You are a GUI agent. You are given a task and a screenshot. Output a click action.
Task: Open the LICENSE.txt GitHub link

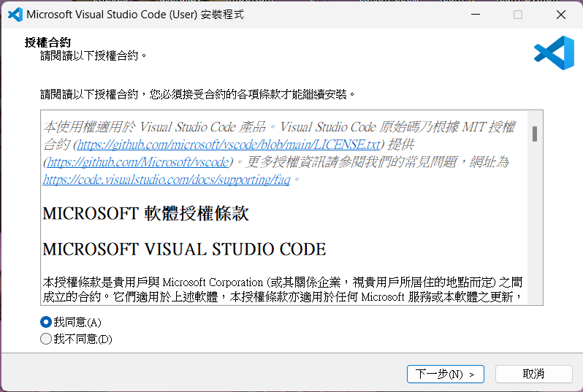pos(229,144)
